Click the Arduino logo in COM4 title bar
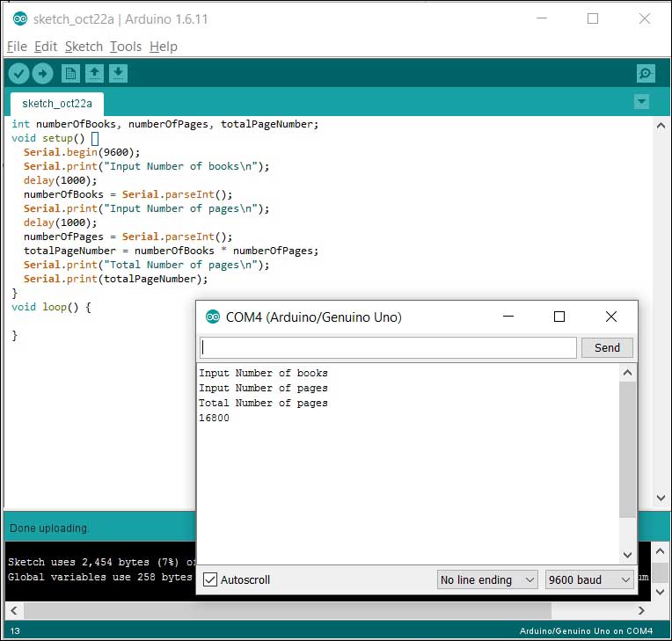Screen dimensions: 672x641 pos(212,317)
